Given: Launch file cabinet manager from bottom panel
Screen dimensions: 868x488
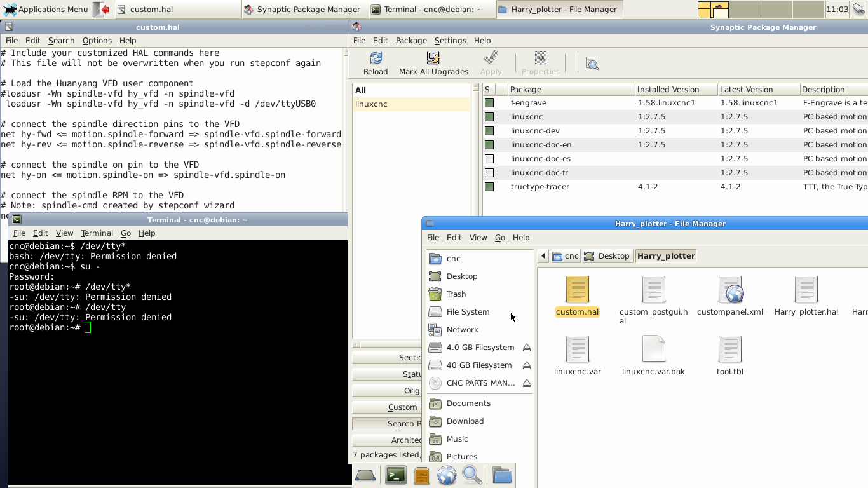Looking at the screenshot, I should click(421, 475).
